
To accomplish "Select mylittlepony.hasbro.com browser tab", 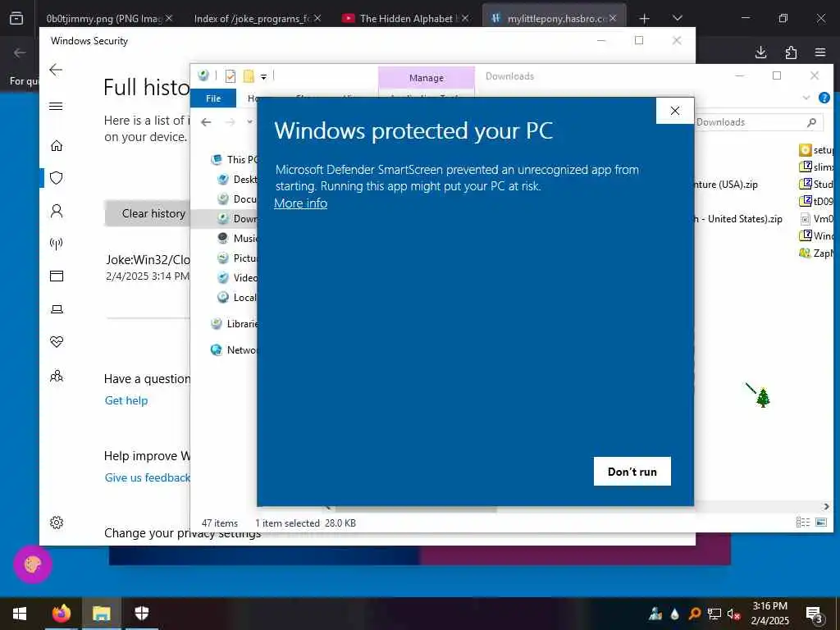I will pyautogui.click(x=555, y=18).
